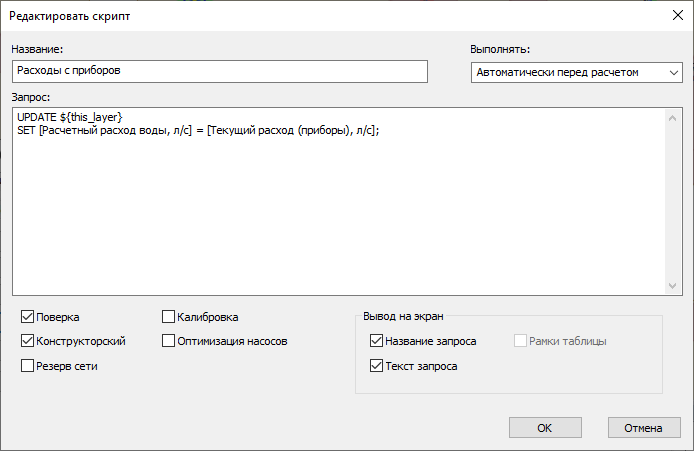Viewport: 694px width, 451px height.
Task: Click the dialog title bar
Action: point(300,16)
